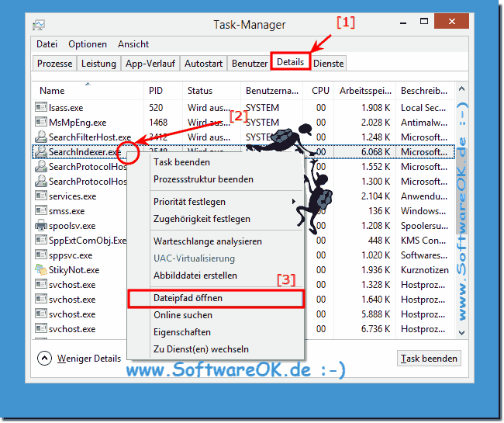
Task: Click the StikyNot.exe sticky notes icon
Action: pyautogui.click(x=41, y=269)
